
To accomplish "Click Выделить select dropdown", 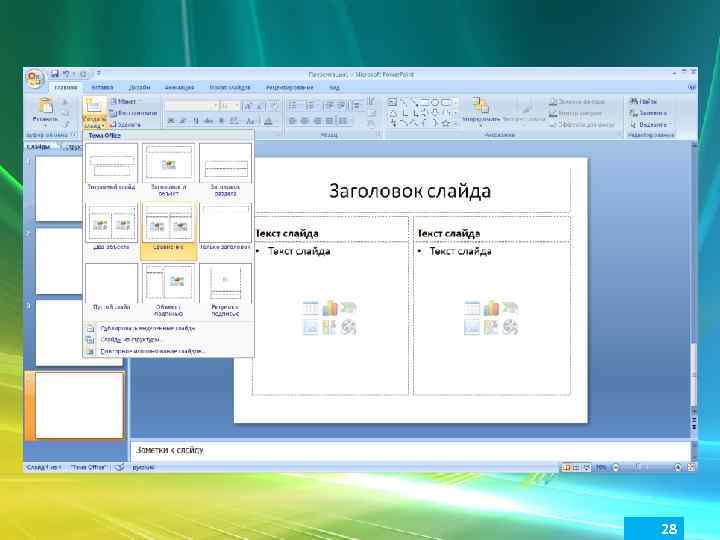I will [648, 124].
